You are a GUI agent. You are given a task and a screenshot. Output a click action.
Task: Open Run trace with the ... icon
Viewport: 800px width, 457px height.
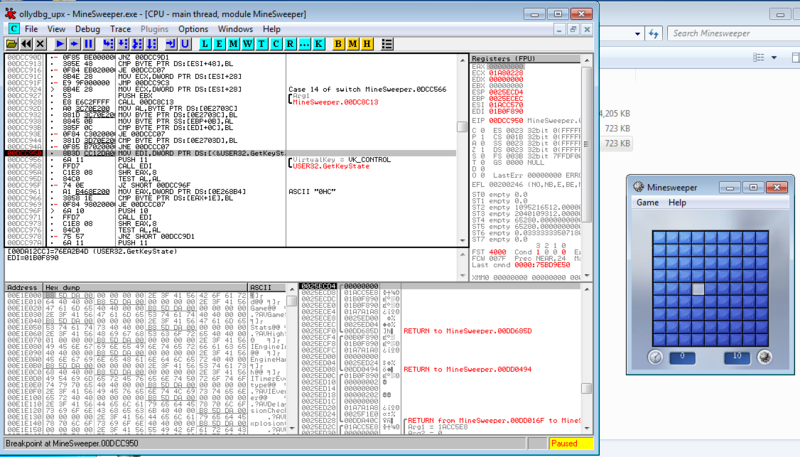pyautogui.click(x=305, y=44)
